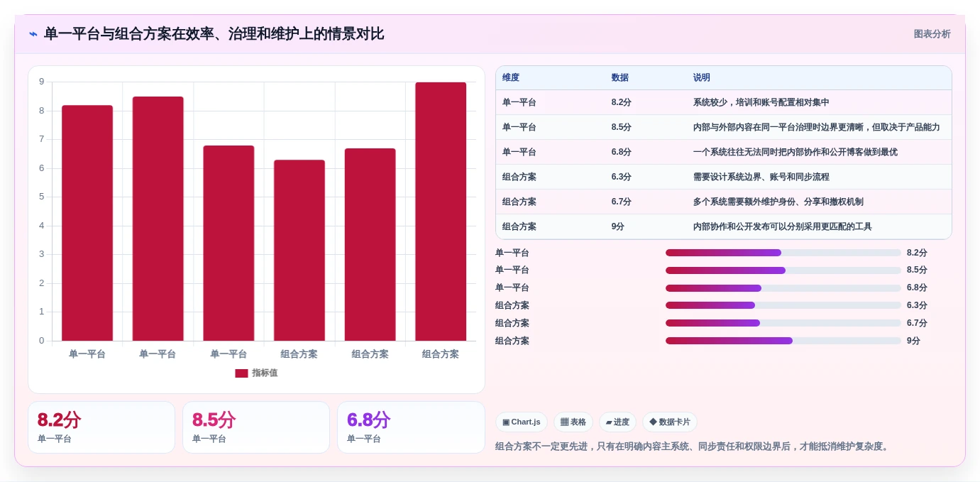Click the chart bar with value 8.2
980x482 pixels.
click(x=87, y=223)
